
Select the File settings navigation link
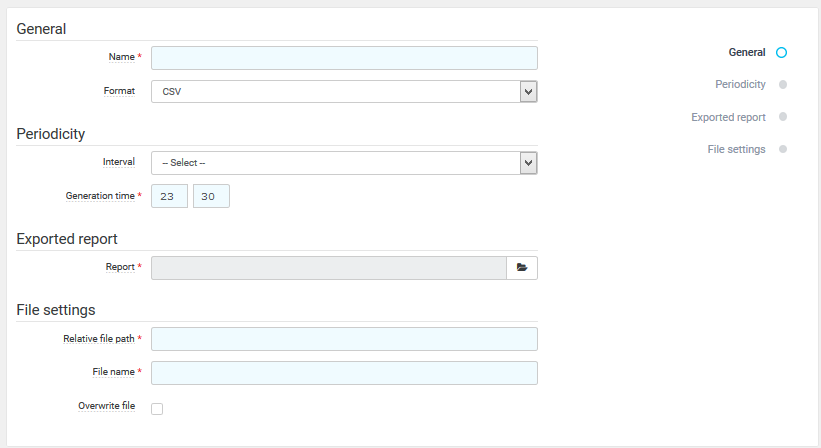pyautogui.click(x=736, y=149)
